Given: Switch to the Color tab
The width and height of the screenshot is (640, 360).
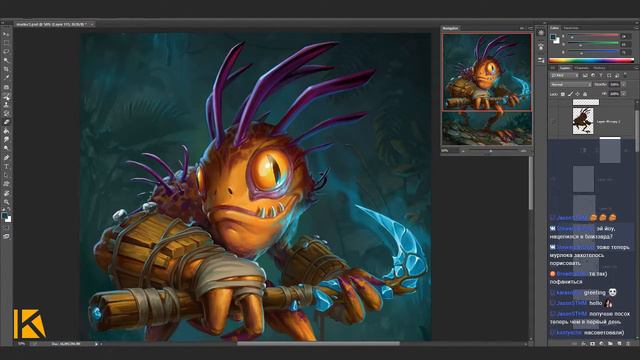Looking at the screenshot, I should (554, 28).
